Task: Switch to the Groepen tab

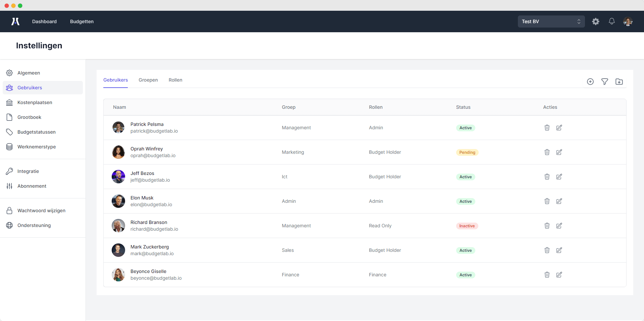Action: tap(148, 80)
